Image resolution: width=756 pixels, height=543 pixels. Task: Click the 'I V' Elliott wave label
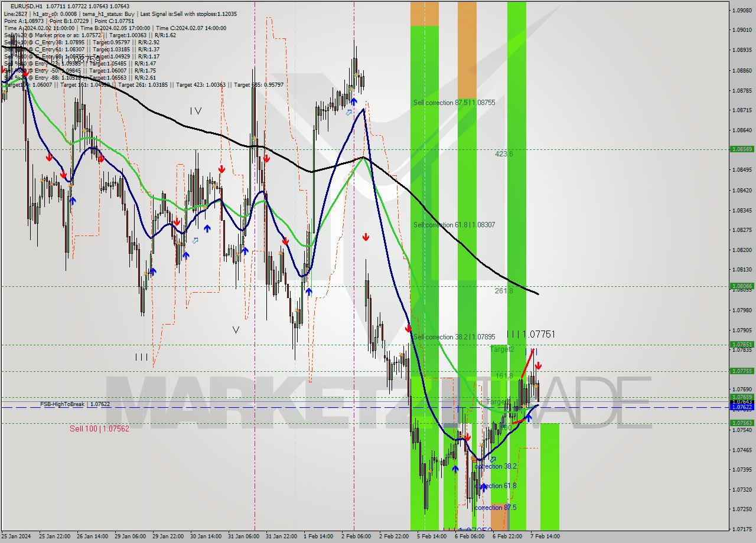[196, 111]
